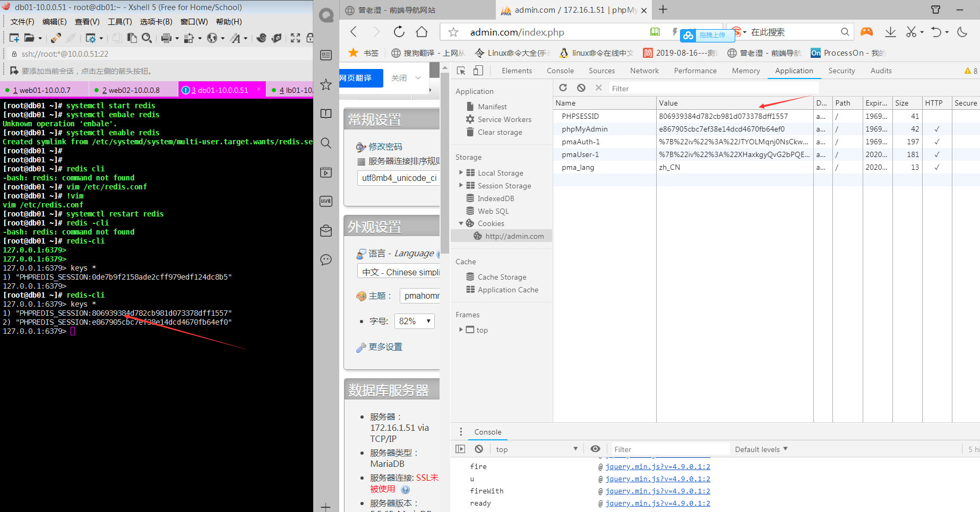Click the Xshell session properties gear icon
The image size is (980, 512).
pyautogui.click(x=91, y=38)
